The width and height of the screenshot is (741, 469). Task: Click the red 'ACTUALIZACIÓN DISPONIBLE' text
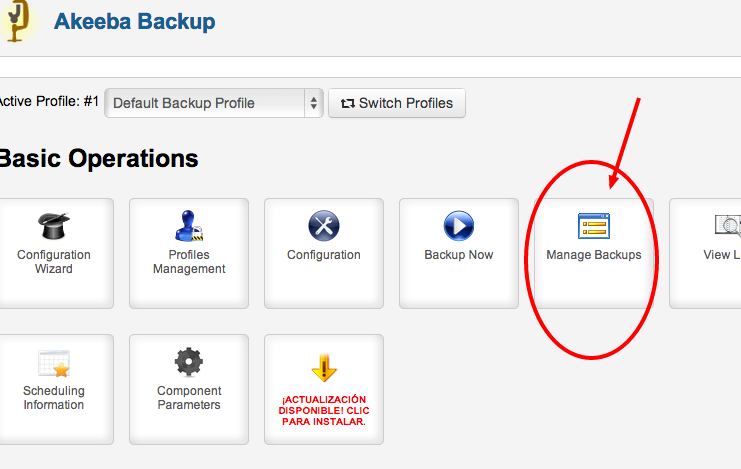[x=324, y=410]
